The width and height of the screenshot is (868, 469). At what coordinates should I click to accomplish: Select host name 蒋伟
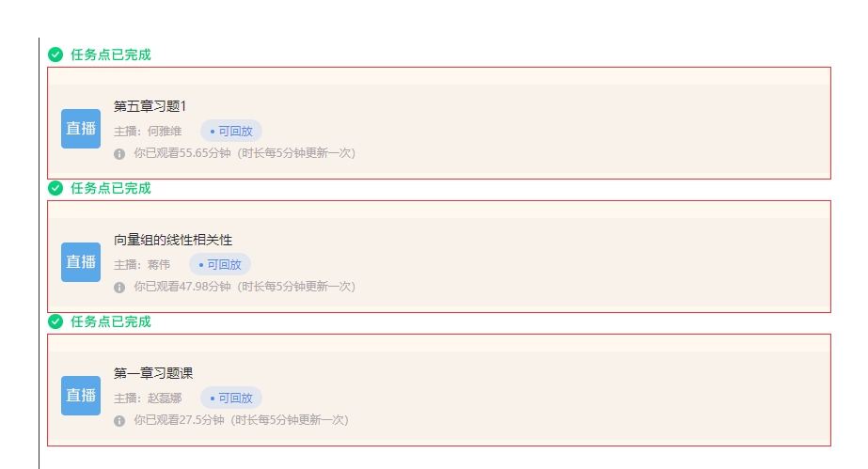coord(159,264)
